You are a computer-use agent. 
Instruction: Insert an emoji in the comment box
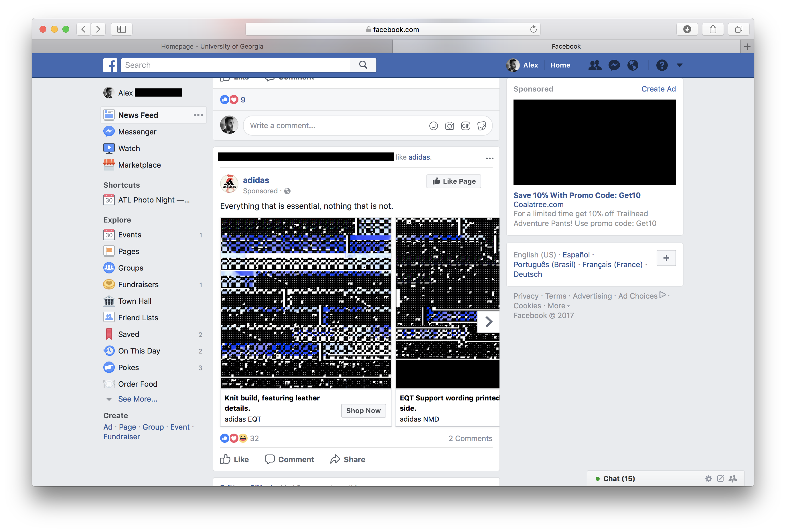pos(433,126)
